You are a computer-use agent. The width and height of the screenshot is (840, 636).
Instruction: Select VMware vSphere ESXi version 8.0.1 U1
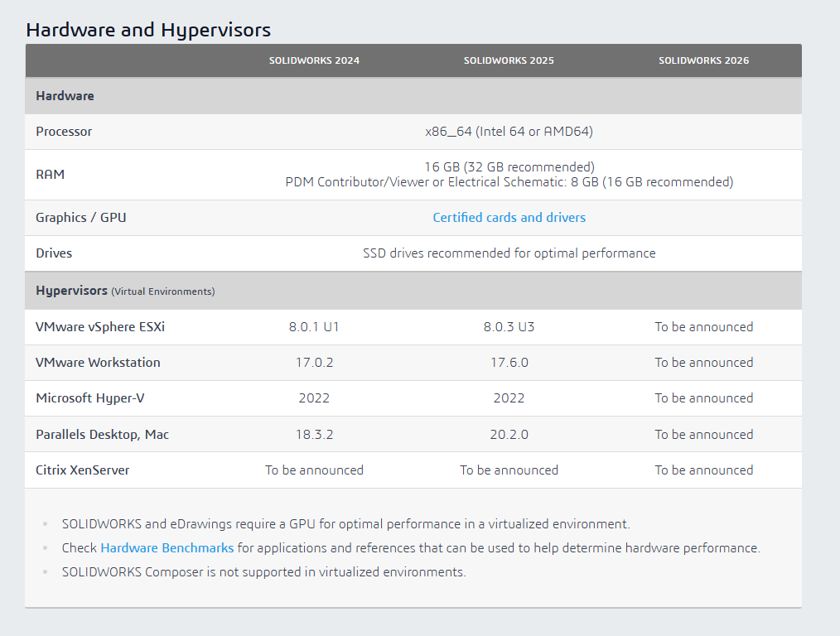(x=314, y=326)
